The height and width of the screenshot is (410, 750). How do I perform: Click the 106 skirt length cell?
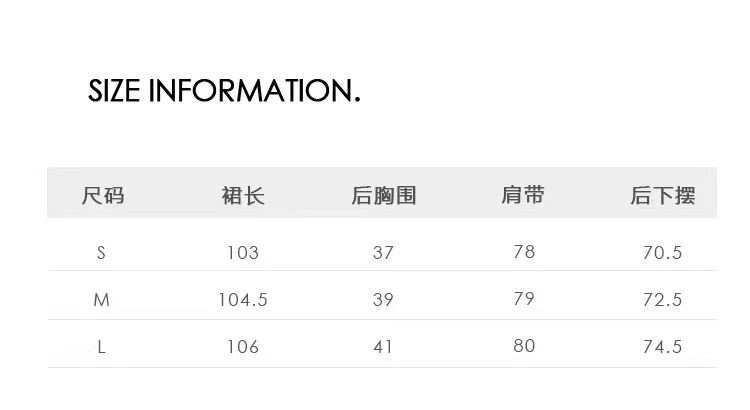[x=243, y=347]
